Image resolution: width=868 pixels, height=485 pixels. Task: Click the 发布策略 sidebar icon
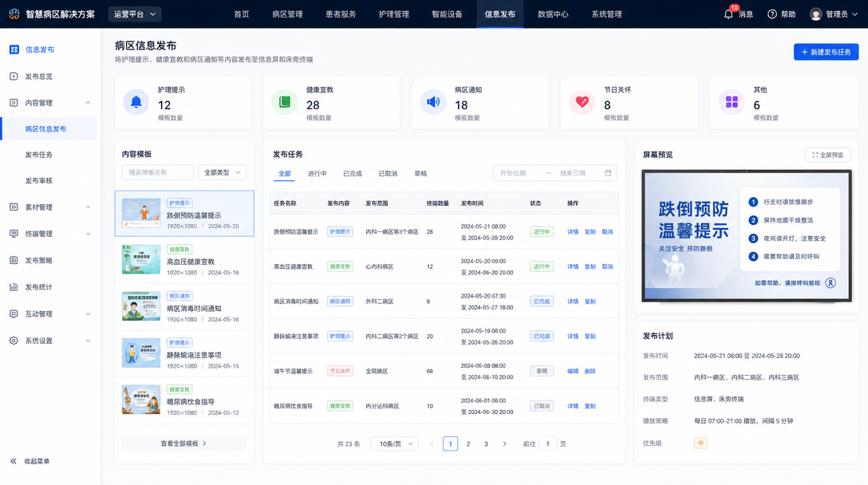click(14, 260)
